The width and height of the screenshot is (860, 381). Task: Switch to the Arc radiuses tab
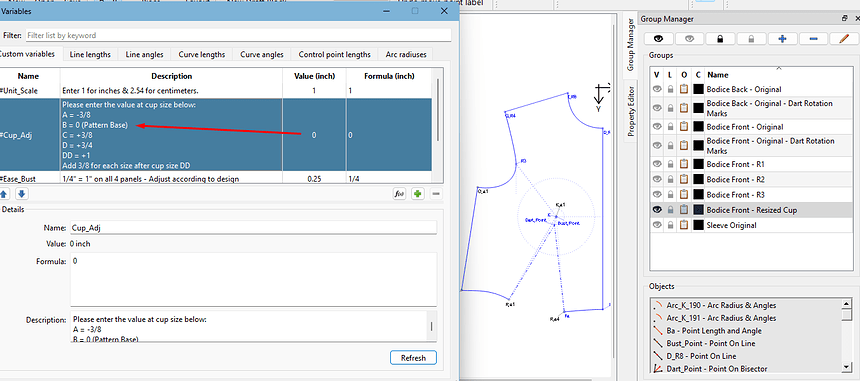click(x=406, y=54)
